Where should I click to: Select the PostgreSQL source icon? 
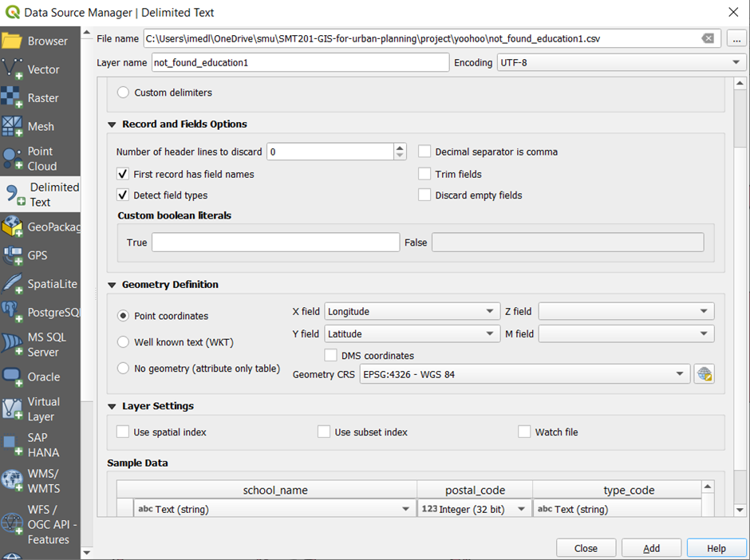pos(12,313)
